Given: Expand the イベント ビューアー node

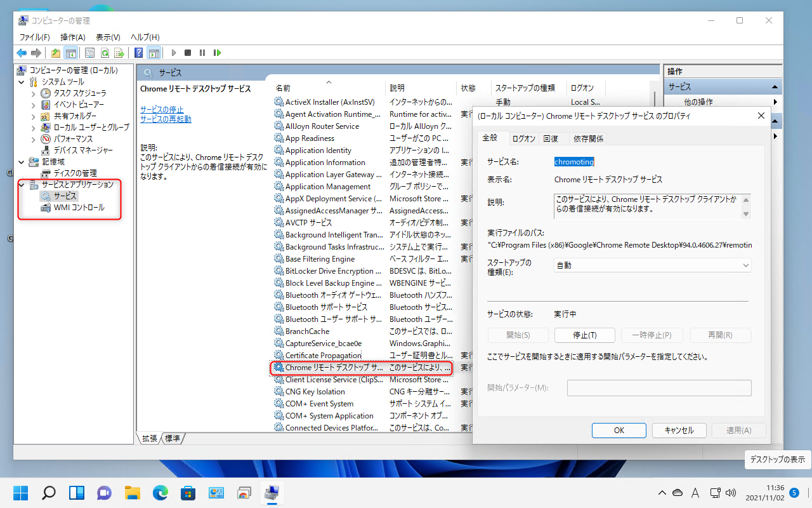Looking at the screenshot, I should click(x=34, y=105).
